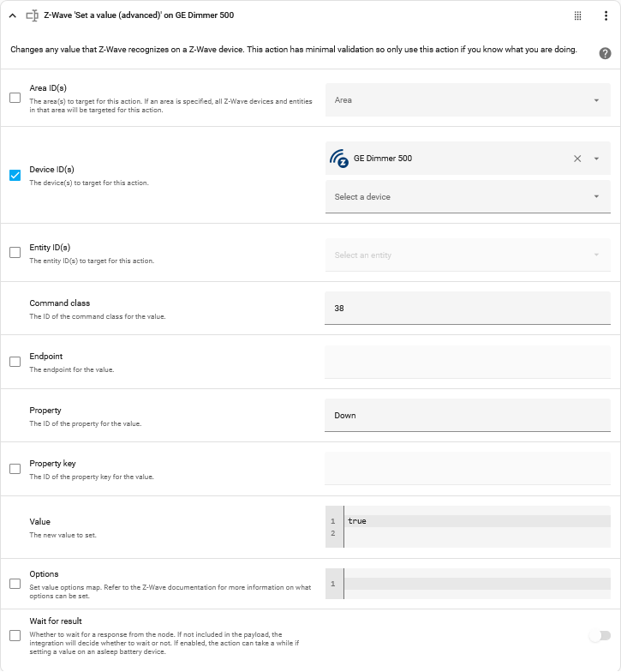
Task: Open the Area dropdown
Action: pyautogui.click(x=468, y=99)
